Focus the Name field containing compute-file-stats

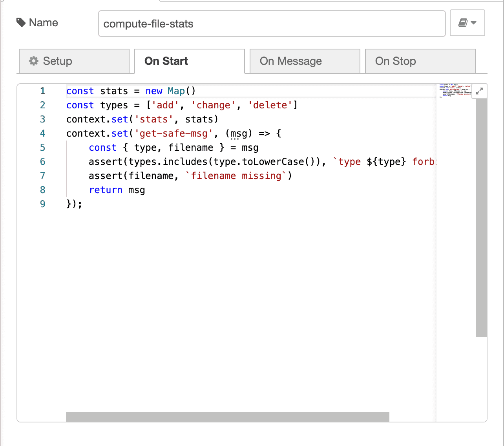[x=272, y=24]
